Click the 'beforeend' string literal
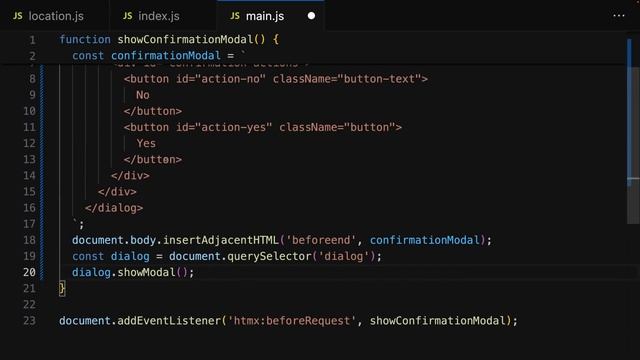Screen dimensions: 640x360 click(x=321, y=240)
